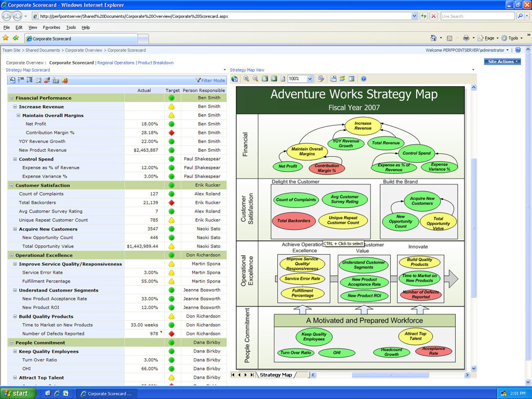The width and height of the screenshot is (532, 399).
Task: Click the strategy map scroll-up arrow
Action: click(474, 87)
